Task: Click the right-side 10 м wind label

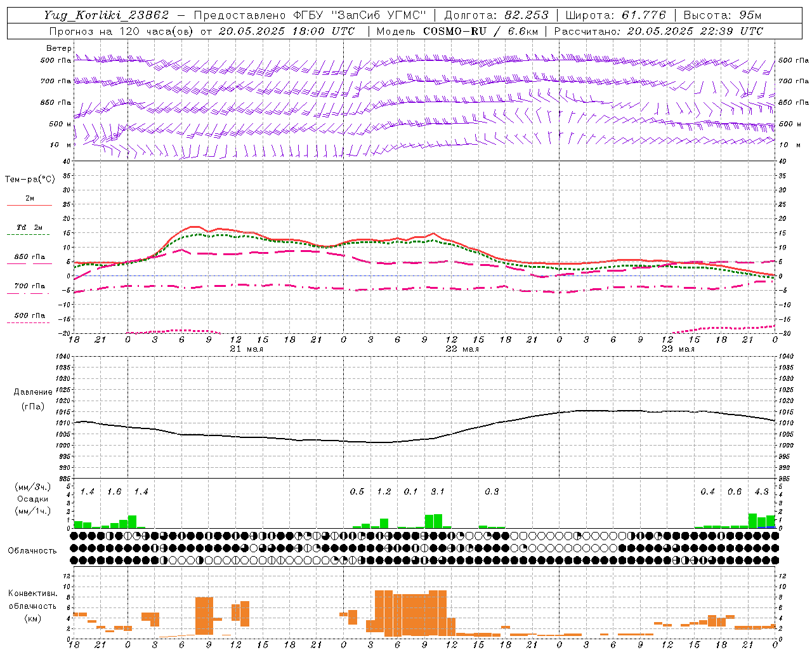Action: 789,145
